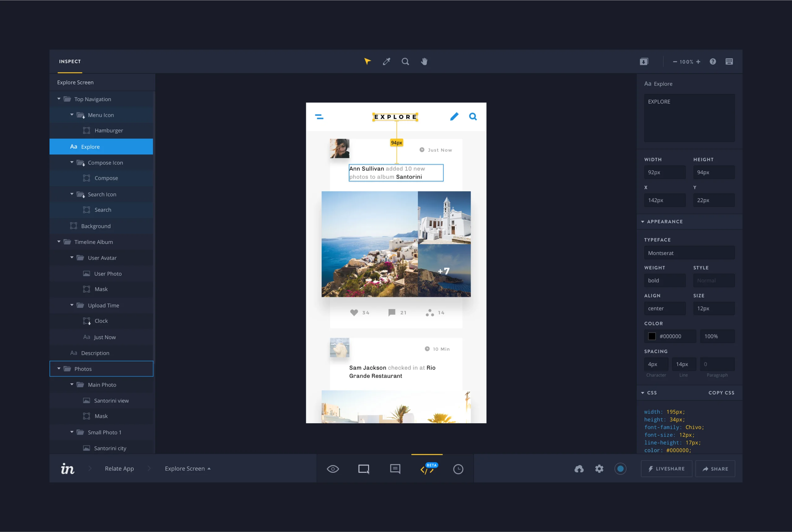Viewport: 792px width, 532px height.
Task: Click the black color swatch
Action: (x=652, y=336)
